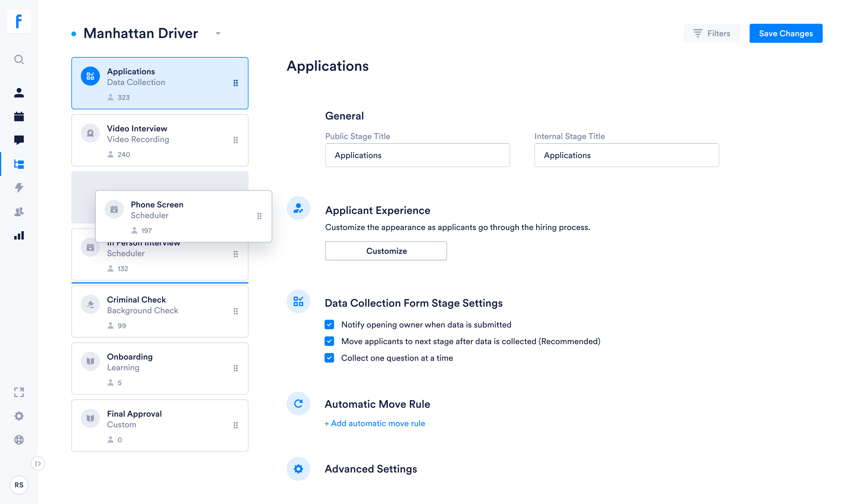Click the Customize applicant experience button
The height and width of the screenshot is (504, 856).
[x=386, y=251]
